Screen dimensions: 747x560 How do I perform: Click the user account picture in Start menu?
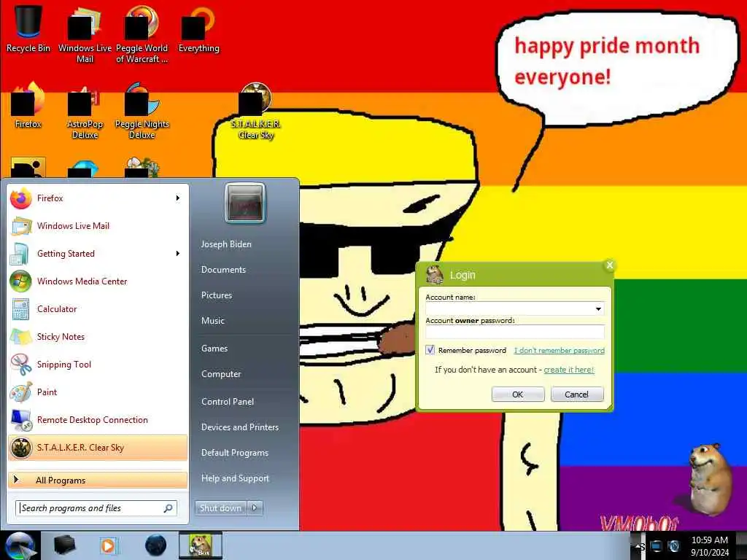click(245, 203)
